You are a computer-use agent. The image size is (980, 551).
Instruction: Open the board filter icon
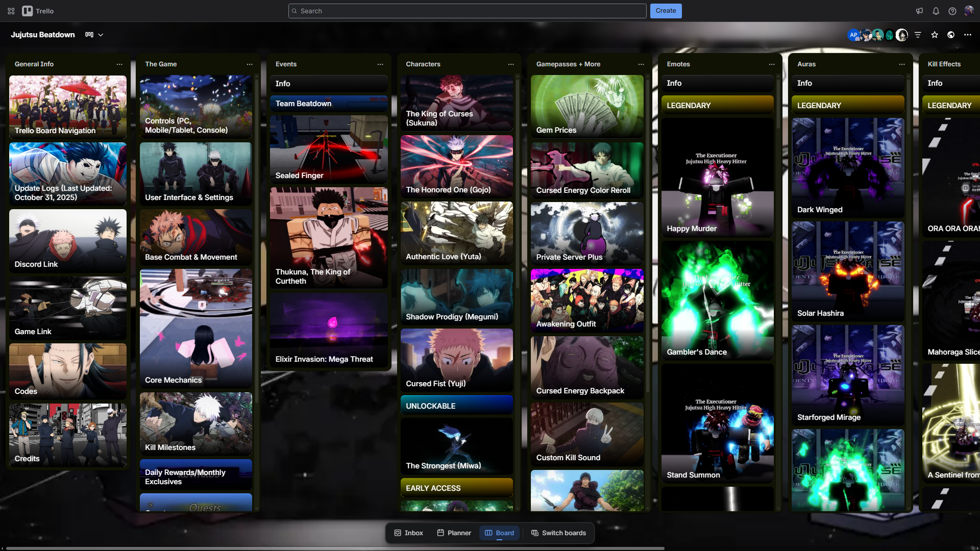(918, 35)
